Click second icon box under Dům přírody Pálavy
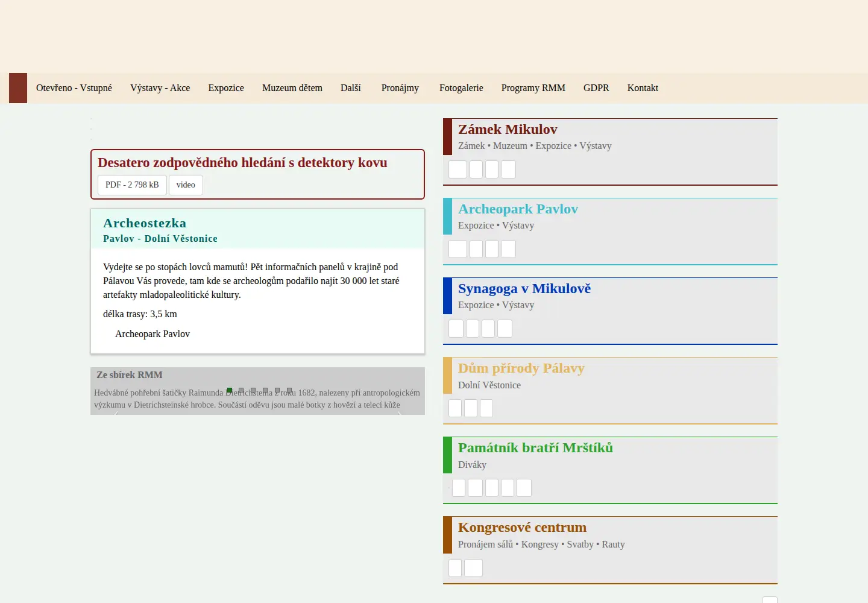Screen dimensions: 868x603 click(471, 408)
